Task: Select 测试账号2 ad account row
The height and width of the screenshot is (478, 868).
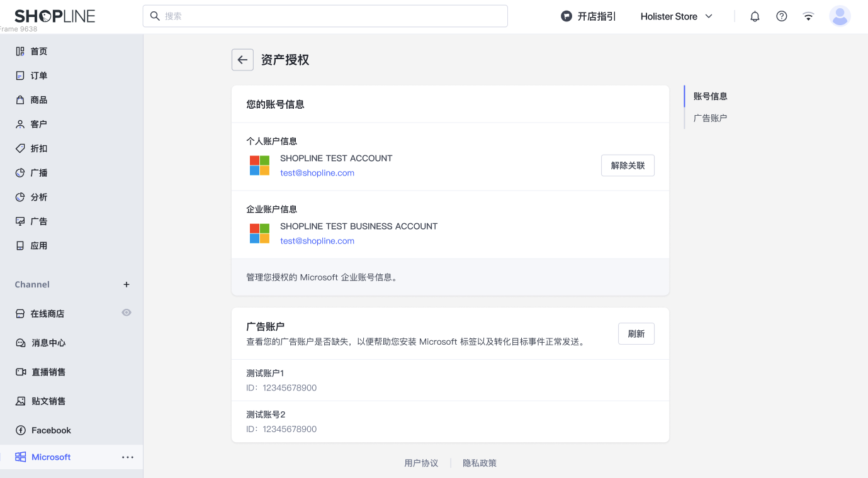Action: (x=450, y=422)
